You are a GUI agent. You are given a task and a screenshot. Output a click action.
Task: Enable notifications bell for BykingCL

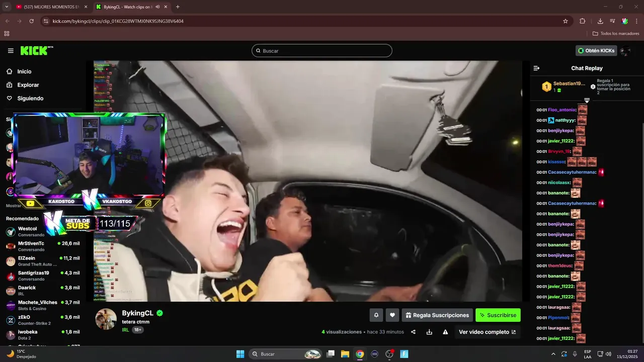(376, 315)
